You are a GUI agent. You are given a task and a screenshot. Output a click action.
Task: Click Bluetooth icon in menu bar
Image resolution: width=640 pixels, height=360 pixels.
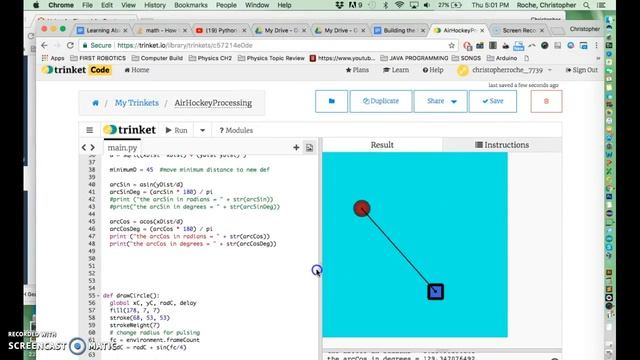[386, 5]
